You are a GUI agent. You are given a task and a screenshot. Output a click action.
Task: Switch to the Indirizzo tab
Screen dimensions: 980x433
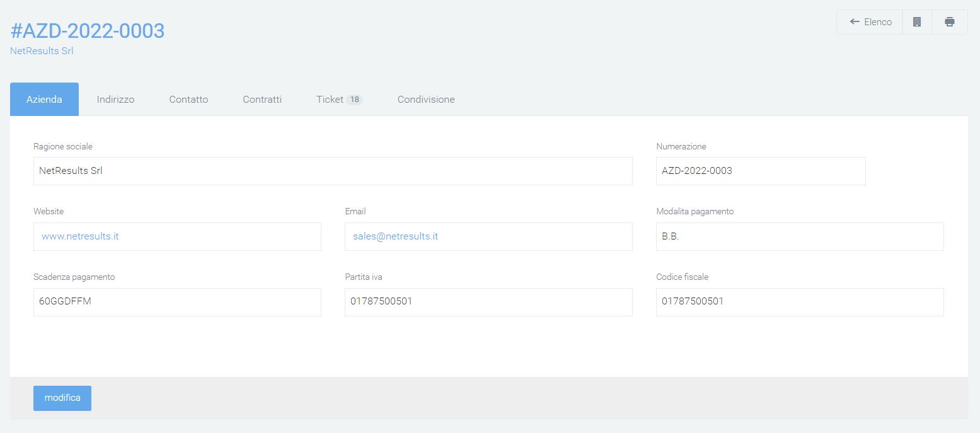pyautogui.click(x=115, y=99)
